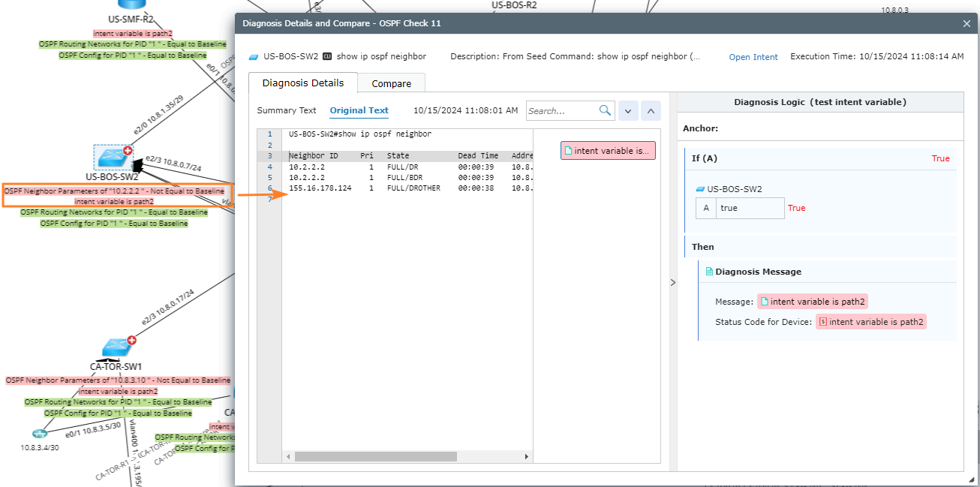
Task: Select the pink 'intent variable is...' message tag
Action: click(608, 150)
